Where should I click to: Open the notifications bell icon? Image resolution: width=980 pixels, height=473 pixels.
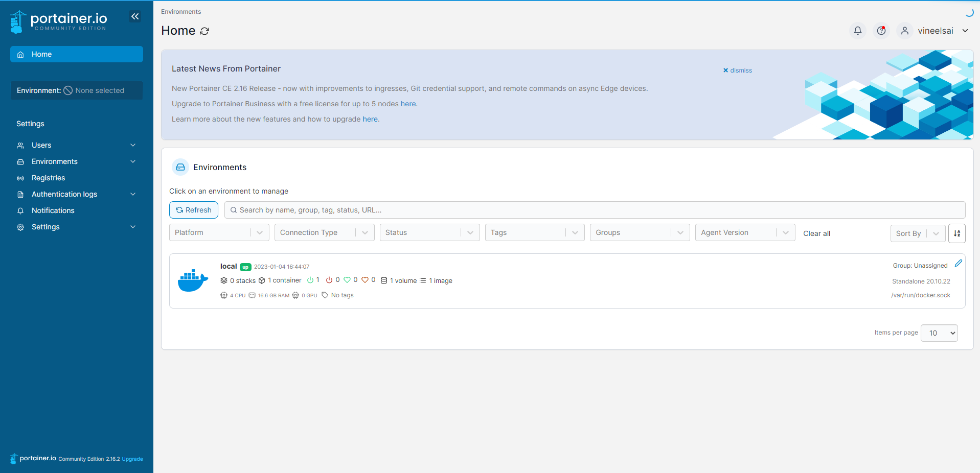click(x=857, y=31)
